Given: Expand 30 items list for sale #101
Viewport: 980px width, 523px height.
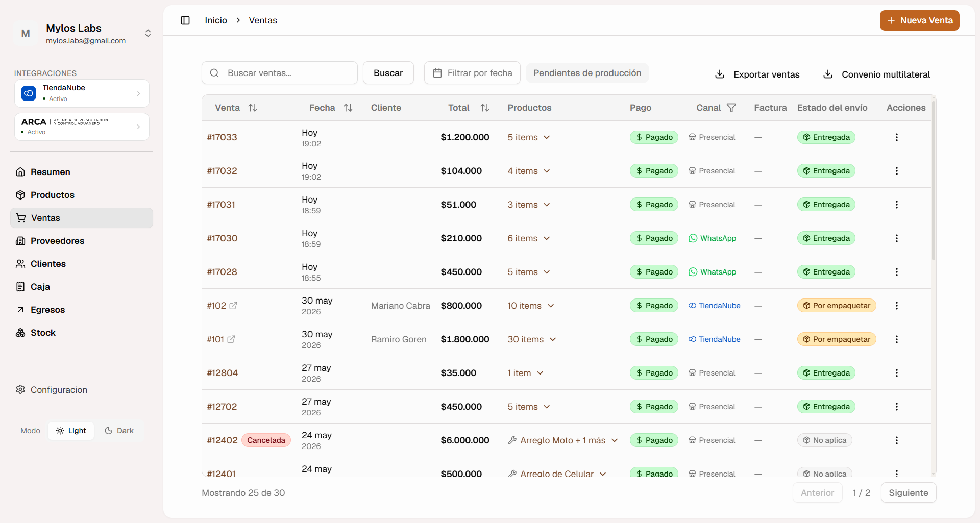Looking at the screenshot, I should [532, 339].
